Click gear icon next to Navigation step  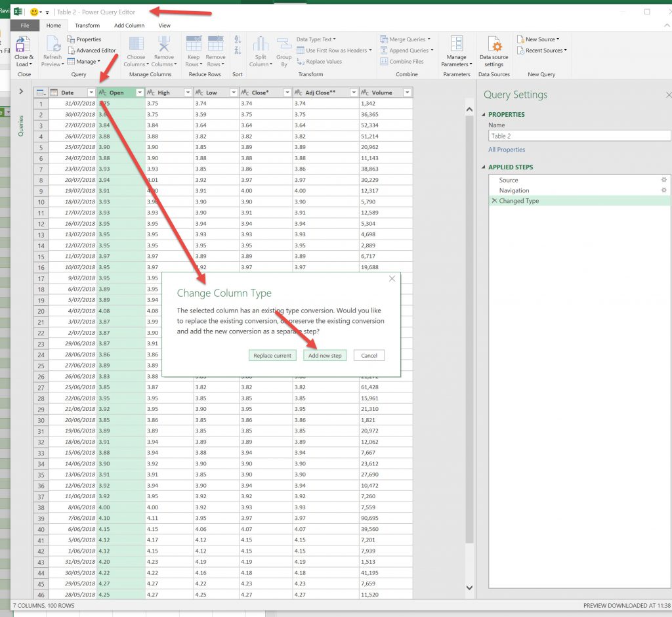click(x=663, y=190)
